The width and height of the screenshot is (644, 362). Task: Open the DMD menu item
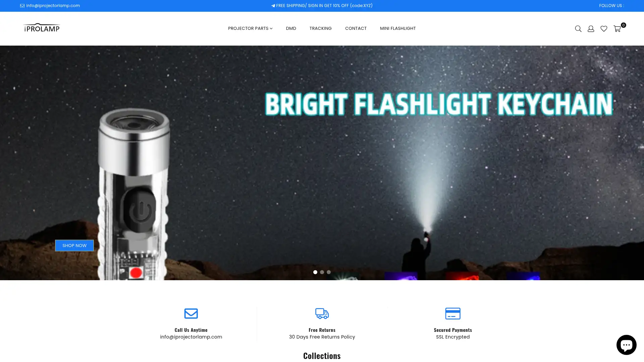[291, 28]
